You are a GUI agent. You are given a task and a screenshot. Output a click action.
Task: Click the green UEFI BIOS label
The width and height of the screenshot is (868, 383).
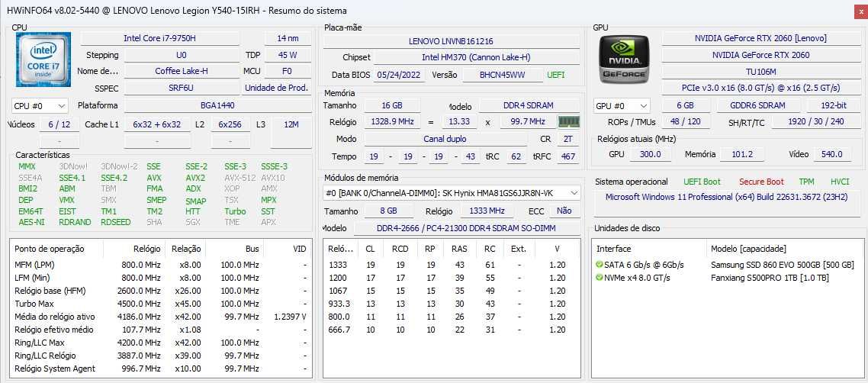pos(556,75)
